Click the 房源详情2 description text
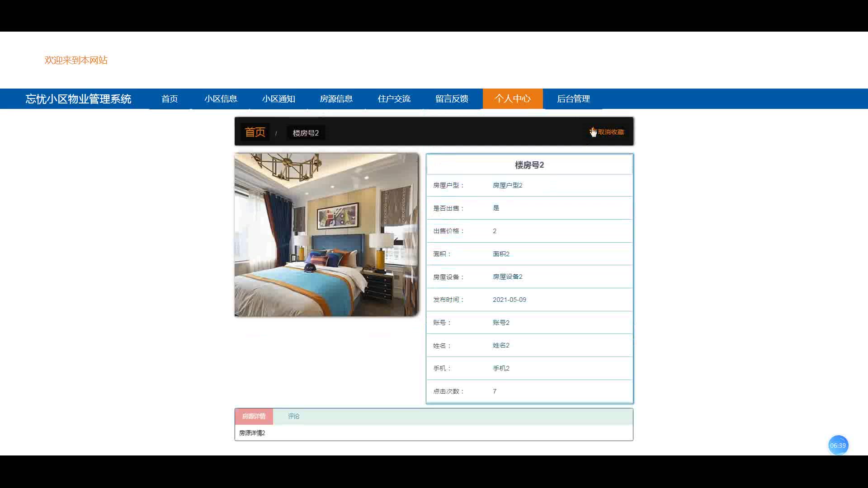This screenshot has height=488, width=868. click(252, 433)
